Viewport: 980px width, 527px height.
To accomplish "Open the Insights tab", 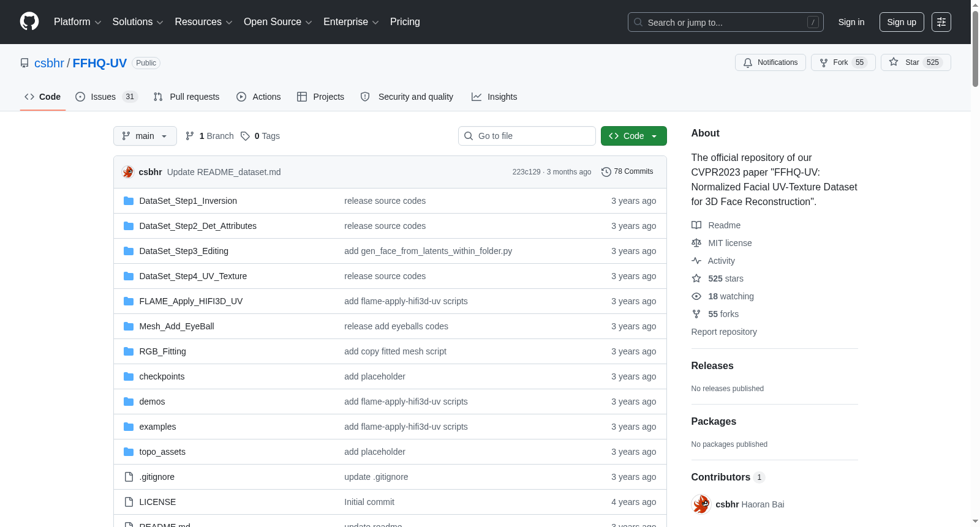I will point(494,97).
